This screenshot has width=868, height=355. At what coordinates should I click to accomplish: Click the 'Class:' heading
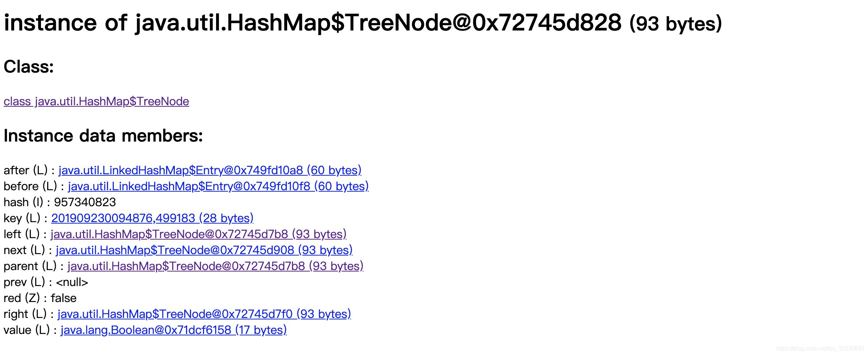click(x=29, y=67)
